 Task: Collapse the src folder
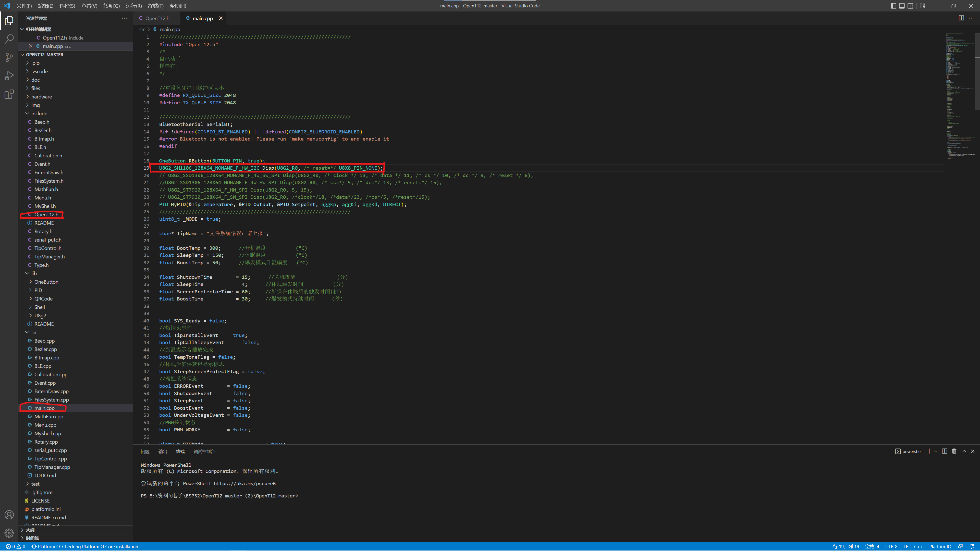pos(76,332)
